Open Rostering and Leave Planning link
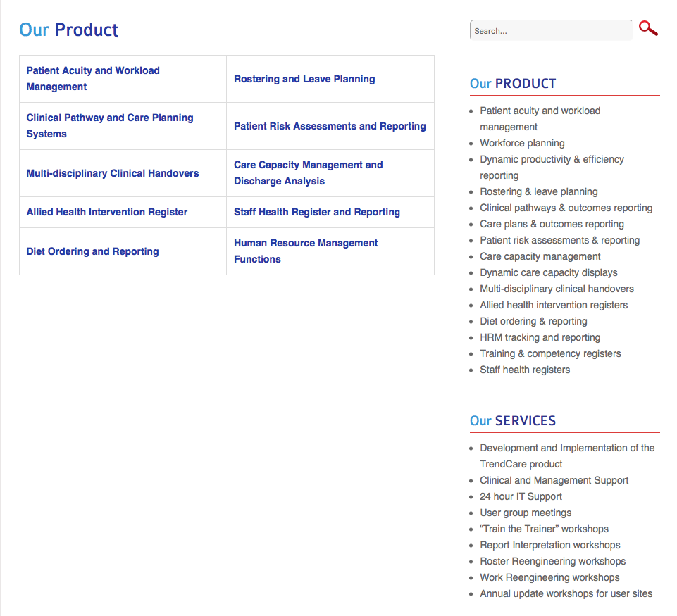The width and height of the screenshot is (677, 616). point(304,79)
